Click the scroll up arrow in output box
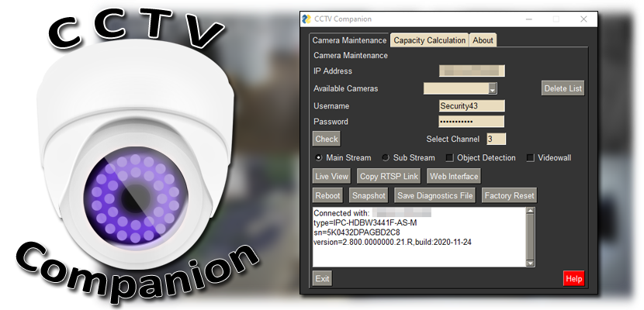 [530, 211]
